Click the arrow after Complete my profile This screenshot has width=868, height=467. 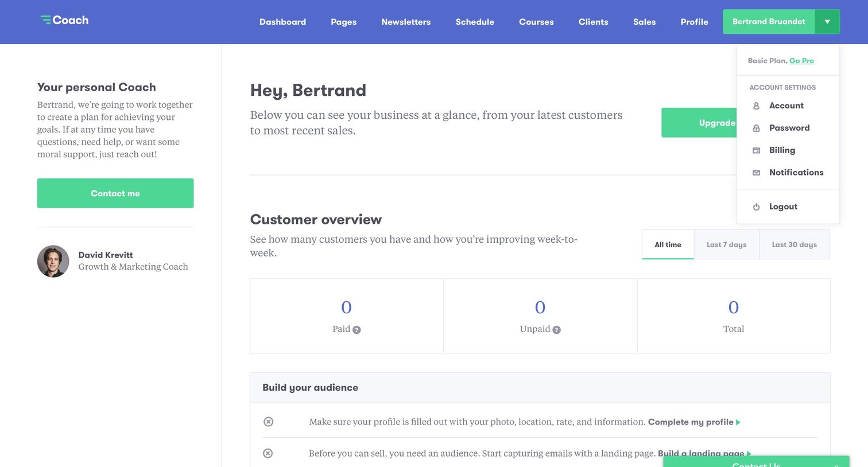(738, 422)
